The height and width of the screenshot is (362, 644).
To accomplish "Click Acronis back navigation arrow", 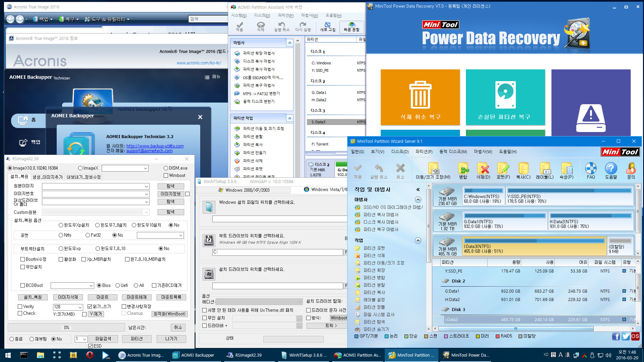I will [x=10, y=19].
